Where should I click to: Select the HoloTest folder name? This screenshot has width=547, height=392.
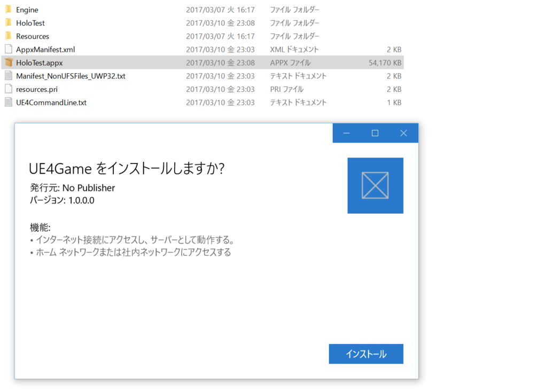[30, 23]
